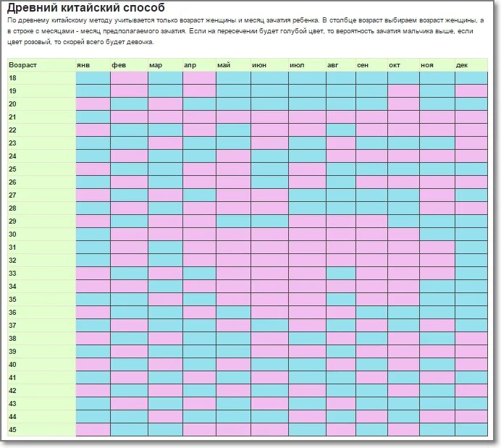Click age row label 19

tap(12, 91)
